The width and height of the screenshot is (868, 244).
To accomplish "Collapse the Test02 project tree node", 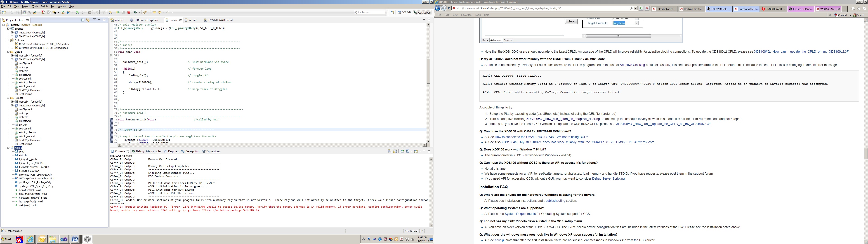I will (3, 25).
